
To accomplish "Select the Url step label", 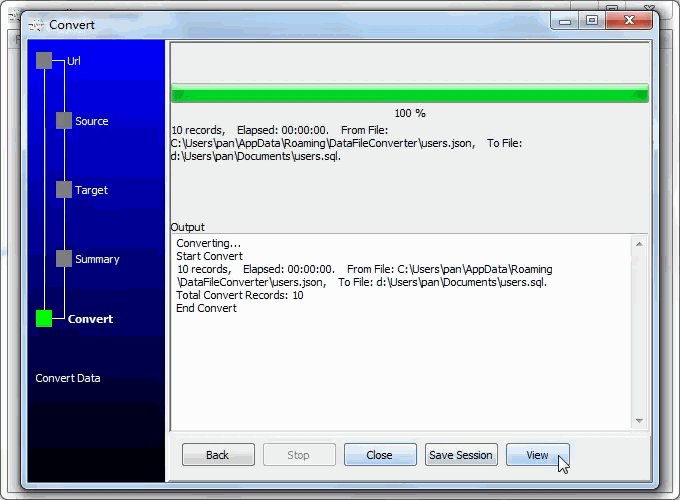I will pos(74,61).
